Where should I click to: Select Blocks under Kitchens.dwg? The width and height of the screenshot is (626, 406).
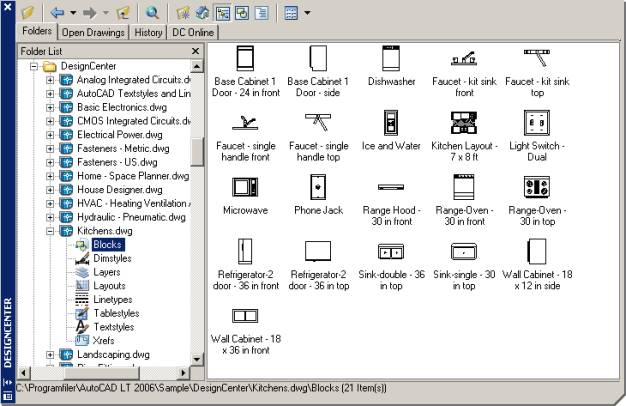coord(107,244)
